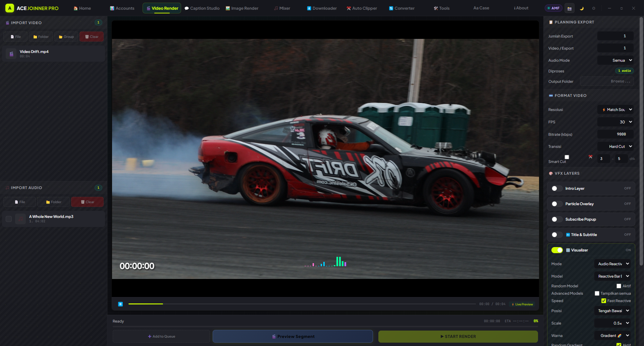Enable the Intro Layer toggle
644x346 pixels.
pos(557,188)
